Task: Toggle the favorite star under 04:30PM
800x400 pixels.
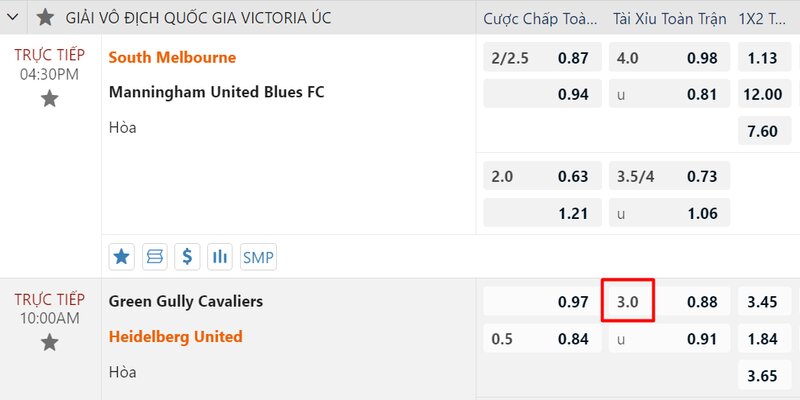Action: (x=49, y=98)
